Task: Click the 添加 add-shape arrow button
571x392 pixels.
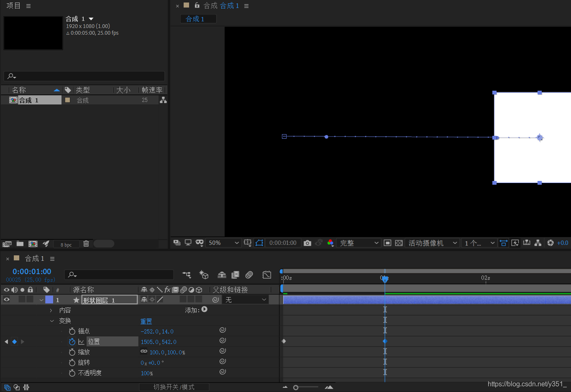Action: tap(204, 310)
